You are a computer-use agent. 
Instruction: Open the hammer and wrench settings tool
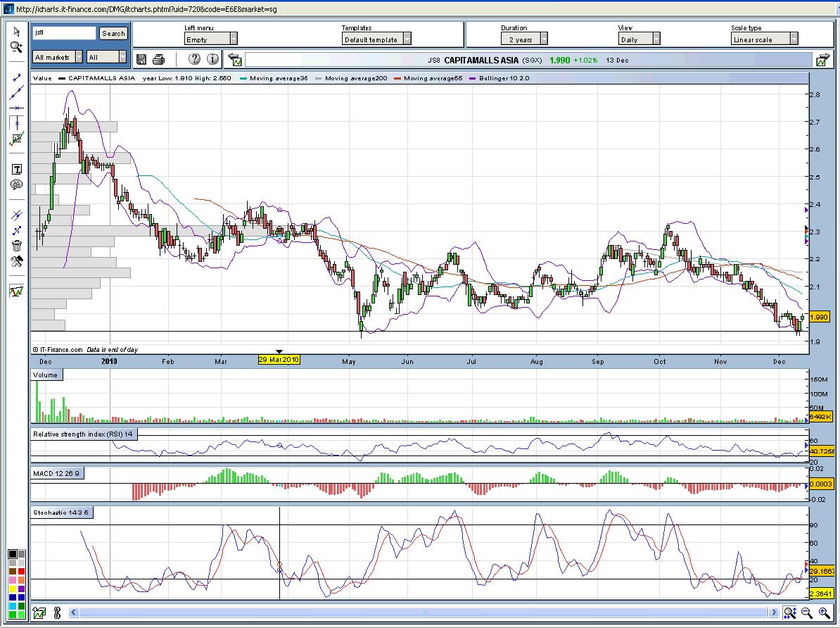point(17,261)
